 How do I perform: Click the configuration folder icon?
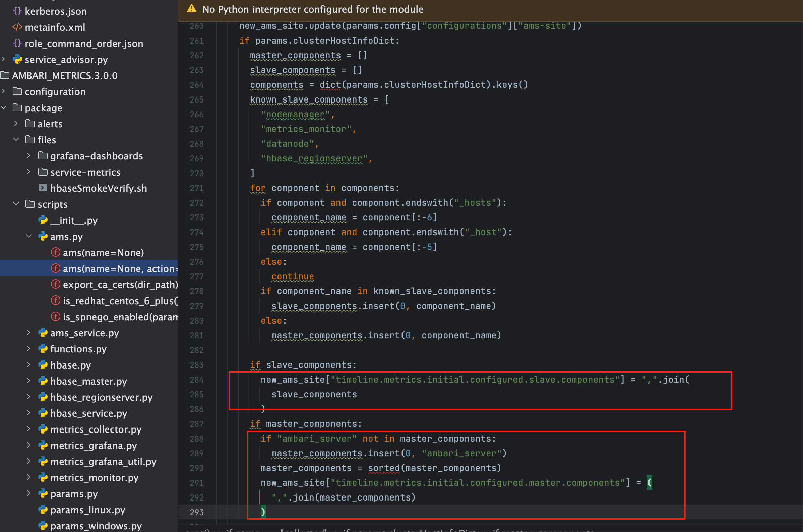pyautogui.click(x=17, y=91)
